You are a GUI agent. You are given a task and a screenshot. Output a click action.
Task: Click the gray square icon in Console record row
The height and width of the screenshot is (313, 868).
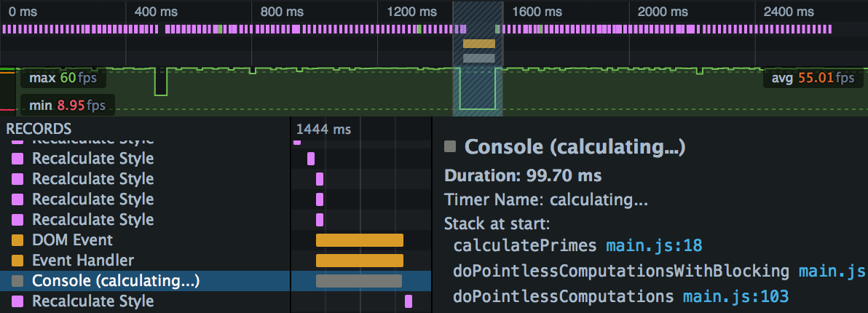(18, 281)
